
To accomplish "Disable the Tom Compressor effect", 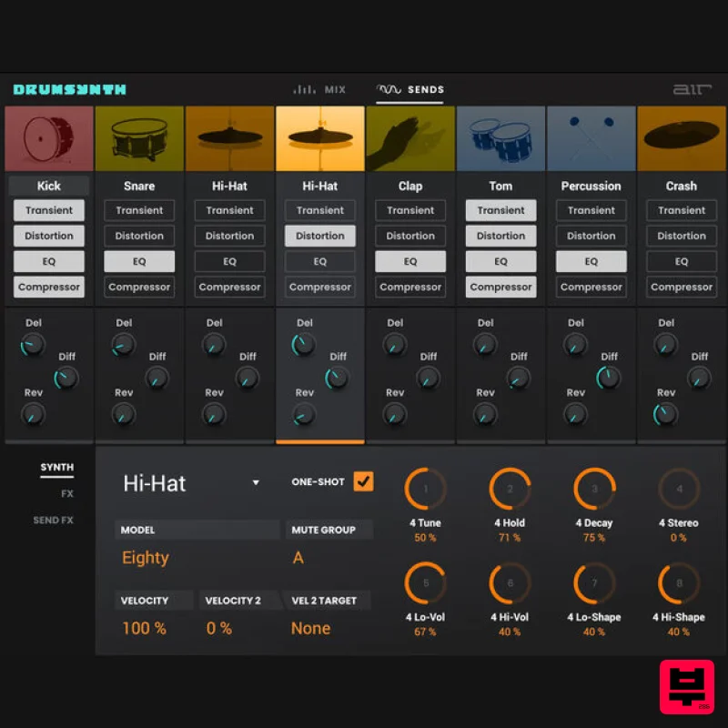I will pyautogui.click(x=500, y=287).
